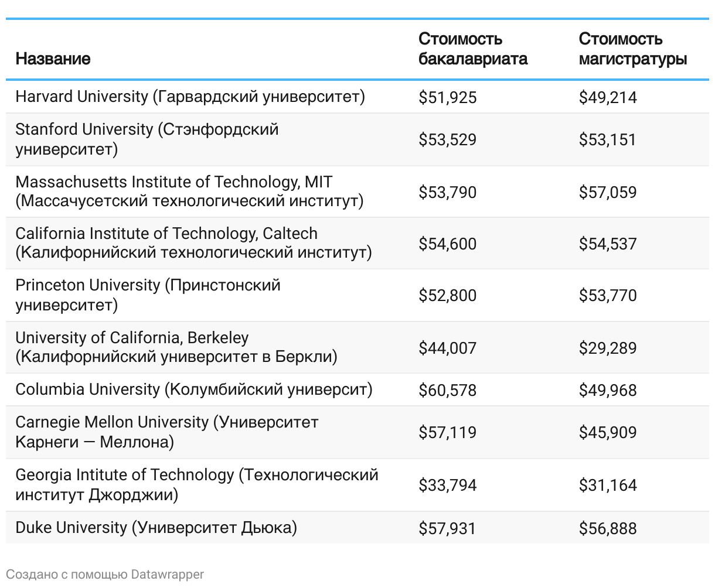Select the Harvard University row name

pos(190,97)
